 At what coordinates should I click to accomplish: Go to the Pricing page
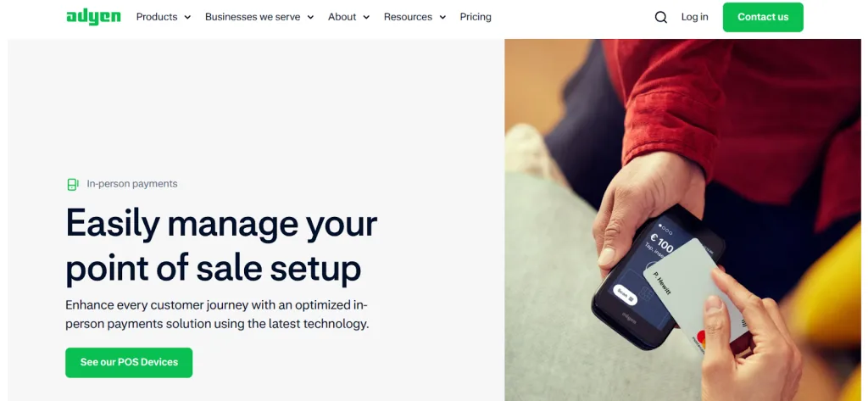pyautogui.click(x=476, y=17)
